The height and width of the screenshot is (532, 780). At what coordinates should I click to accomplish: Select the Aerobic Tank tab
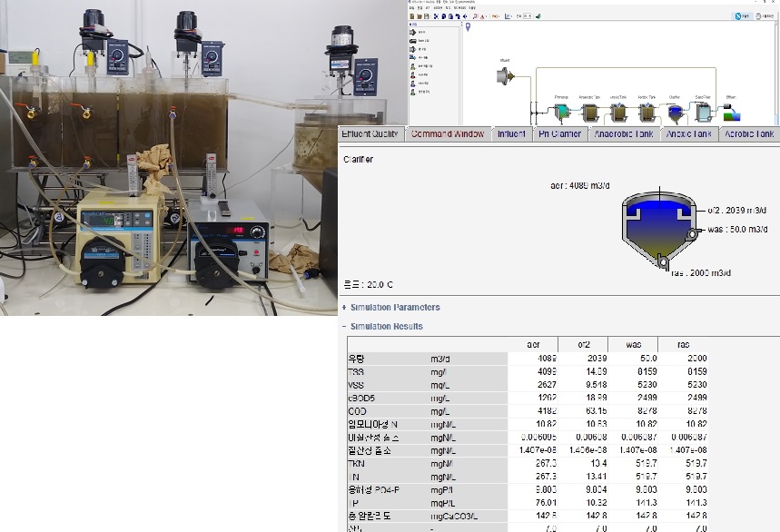pyautogui.click(x=749, y=134)
